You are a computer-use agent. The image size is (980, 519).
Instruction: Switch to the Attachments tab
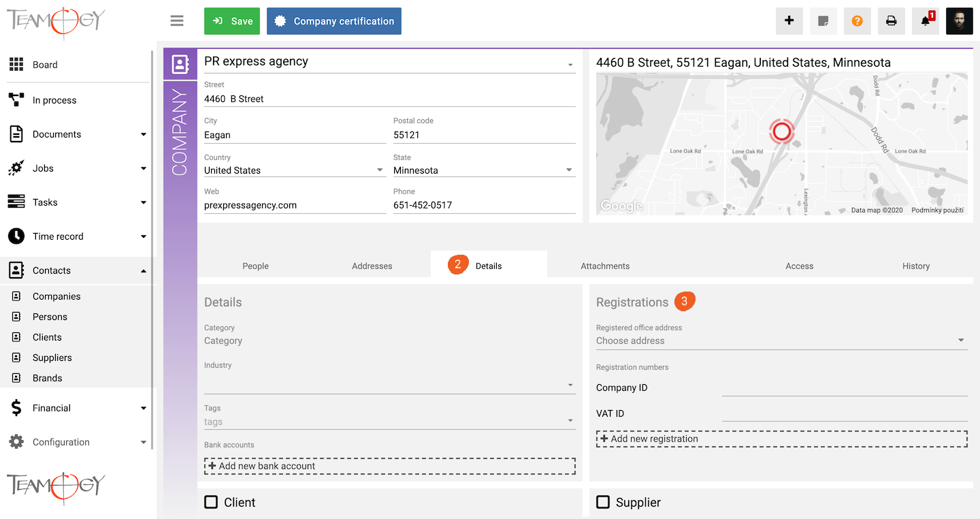pos(605,266)
